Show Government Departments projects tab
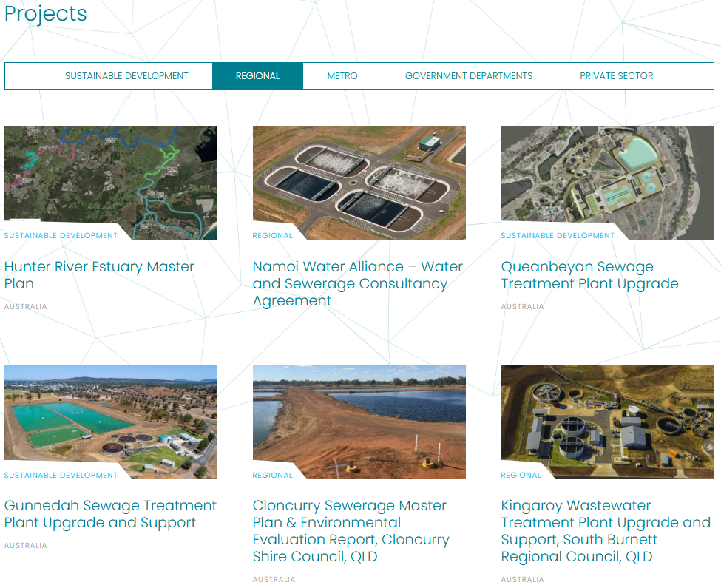721x588 pixels. [x=469, y=76]
